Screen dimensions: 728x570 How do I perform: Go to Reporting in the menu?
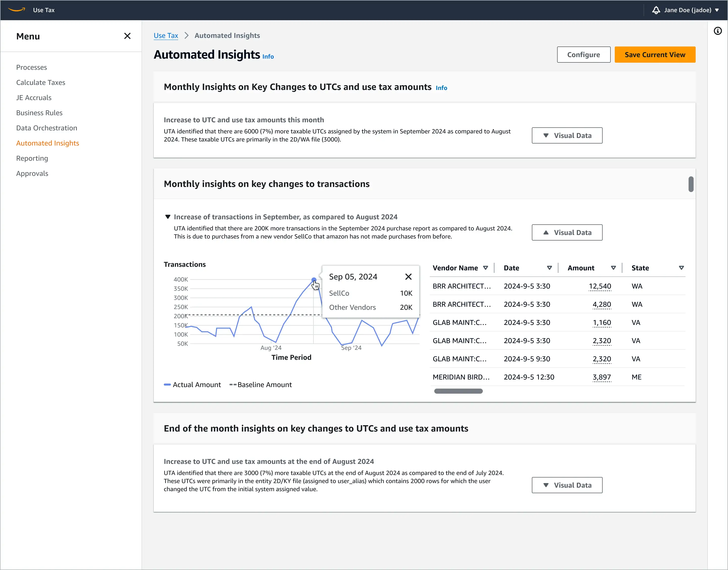[32, 158]
